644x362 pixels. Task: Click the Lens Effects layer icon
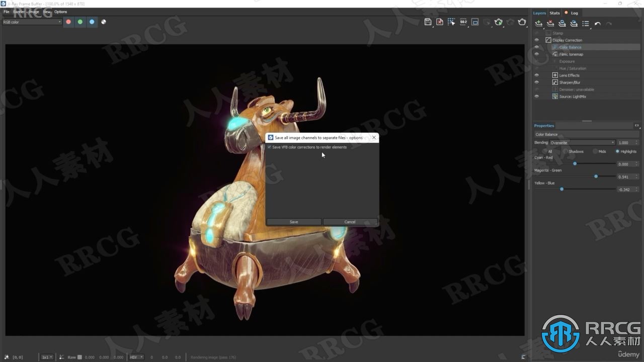click(x=555, y=75)
